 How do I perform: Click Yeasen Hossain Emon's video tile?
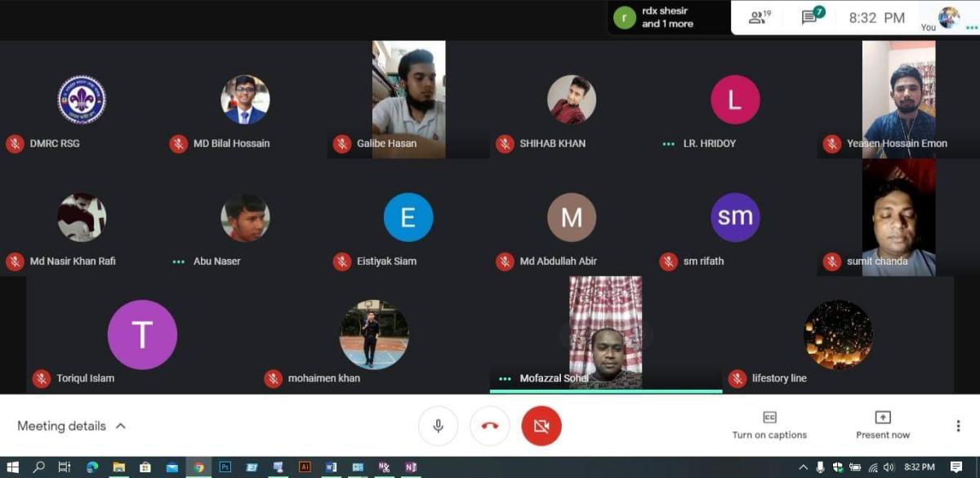[x=898, y=99]
